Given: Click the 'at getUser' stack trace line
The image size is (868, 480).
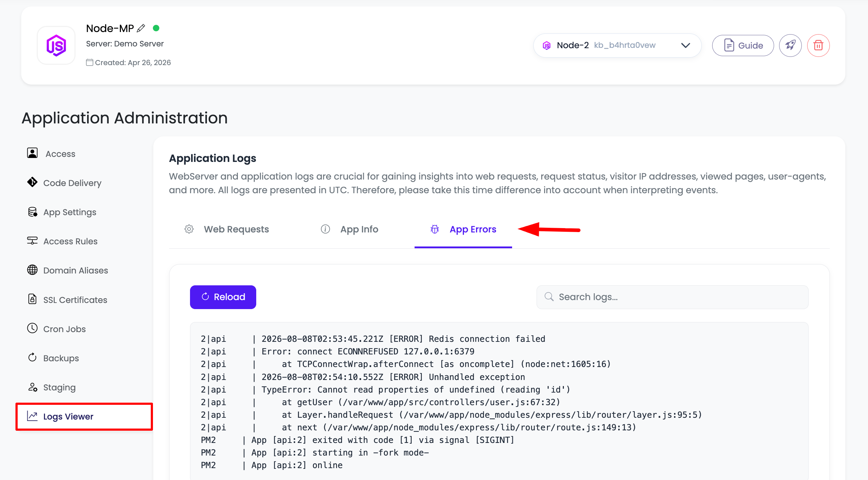Looking at the screenshot, I should click(x=380, y=402).
